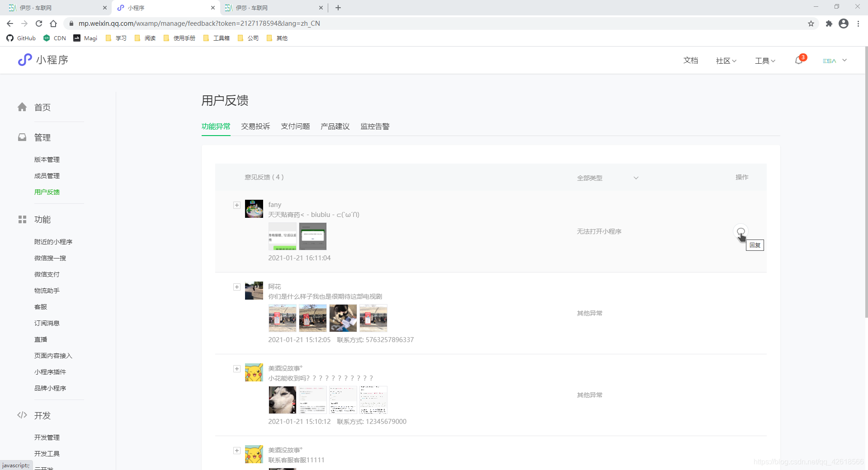Open the 全部类型 filter dropdown

coord(608,178)
